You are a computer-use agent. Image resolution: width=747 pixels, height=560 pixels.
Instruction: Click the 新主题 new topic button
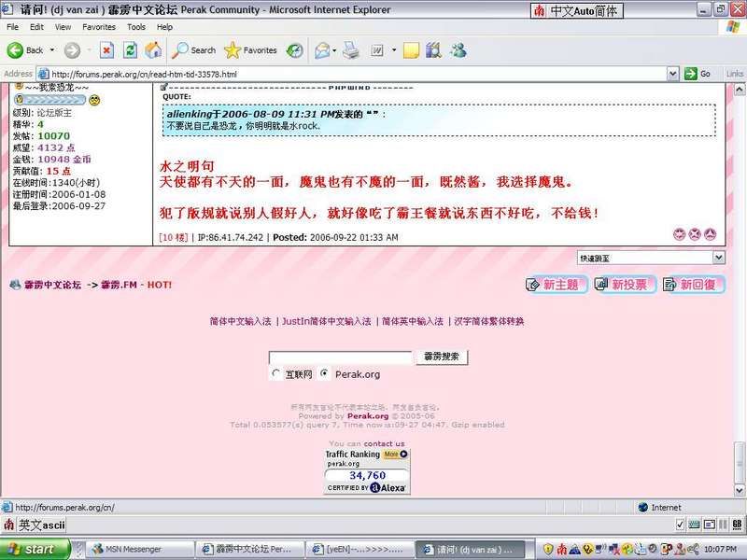557,285
